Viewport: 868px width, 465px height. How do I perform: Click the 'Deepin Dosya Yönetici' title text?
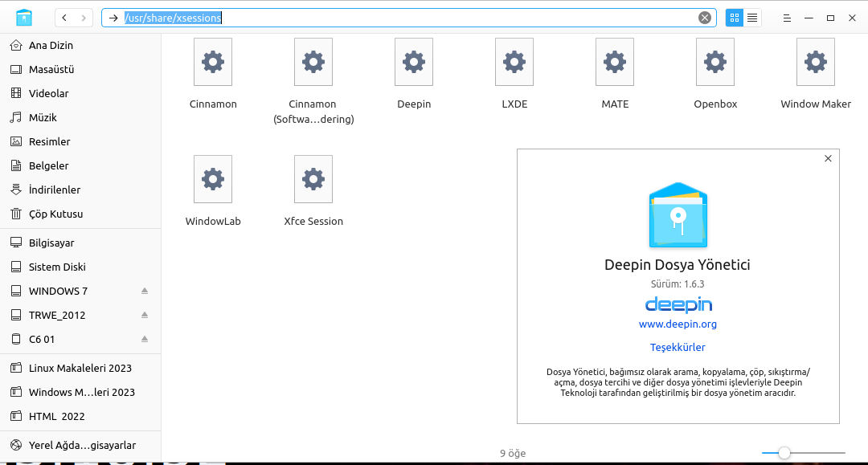click(678, 265)
